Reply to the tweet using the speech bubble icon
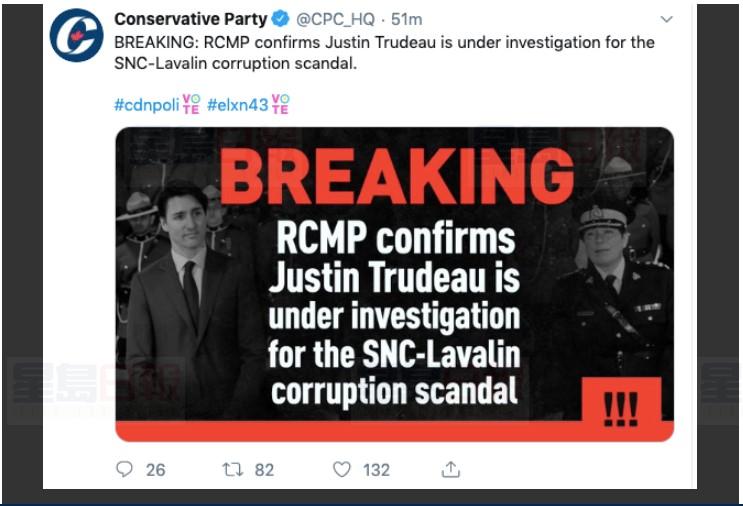Viewport: 743px width, 506px height. [x=124, y=469]
